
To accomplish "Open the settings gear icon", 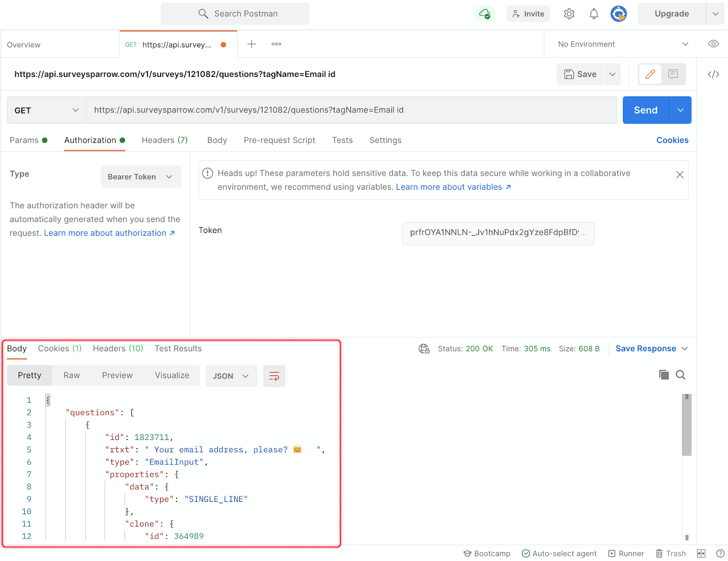I will point(569,14).
